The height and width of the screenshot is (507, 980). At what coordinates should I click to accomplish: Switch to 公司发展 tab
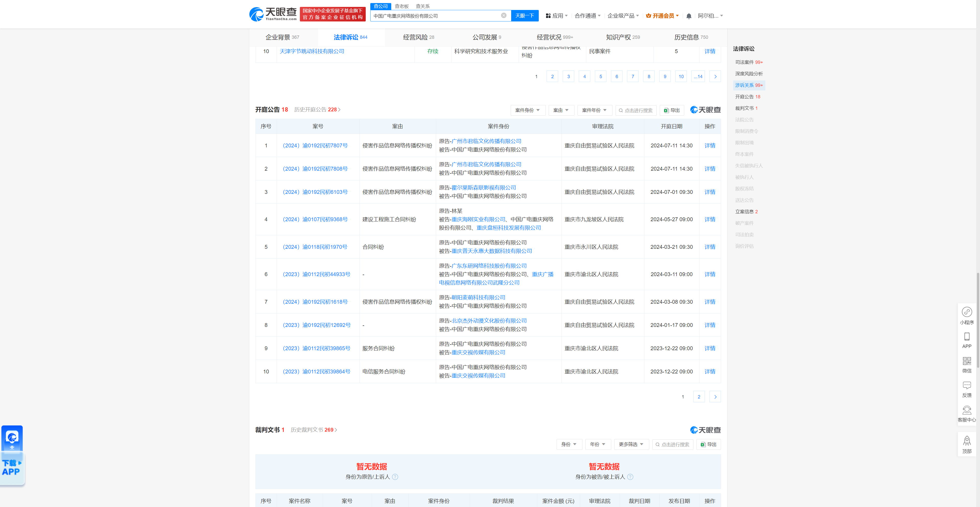click(x=487, y=37)
